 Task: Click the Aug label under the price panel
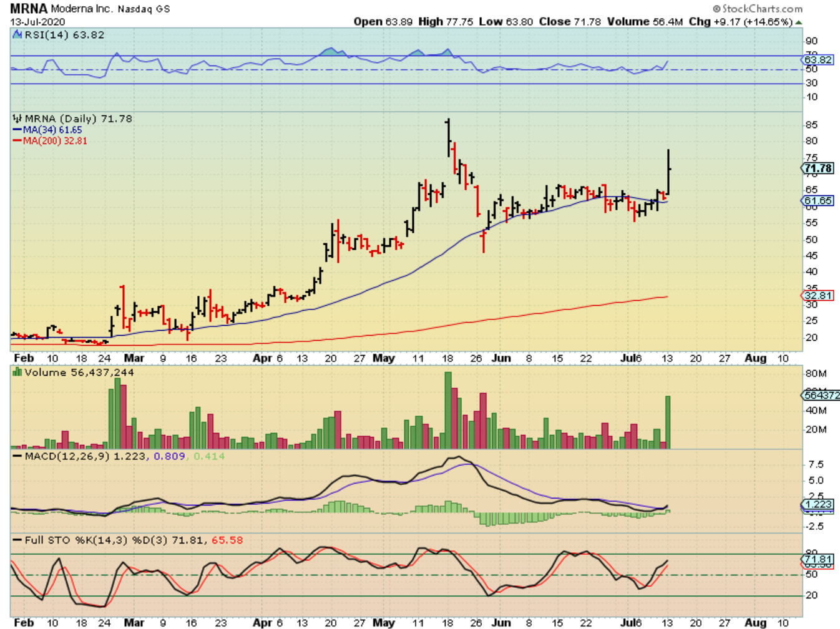(756, 358)
